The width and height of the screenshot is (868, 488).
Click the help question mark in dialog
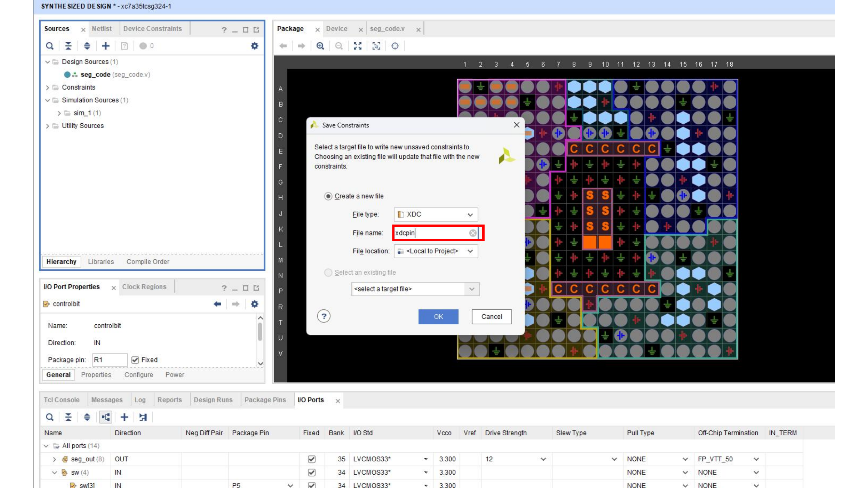[x=324, y=317]
